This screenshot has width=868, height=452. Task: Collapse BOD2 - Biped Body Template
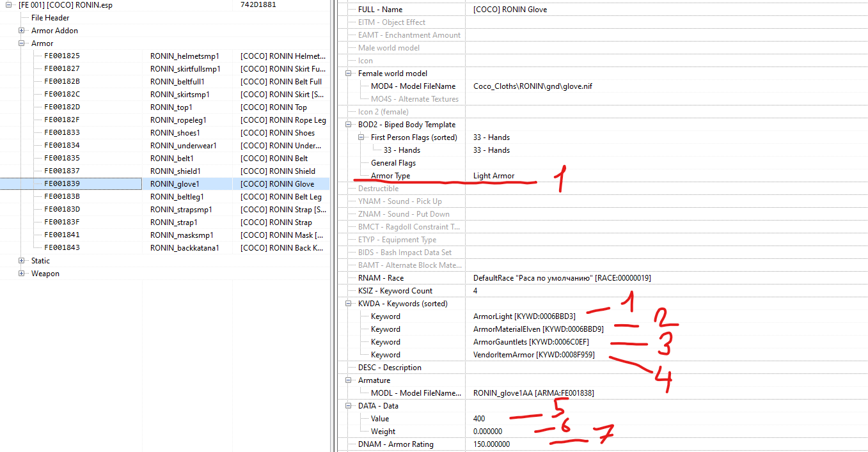coord(349,125)
